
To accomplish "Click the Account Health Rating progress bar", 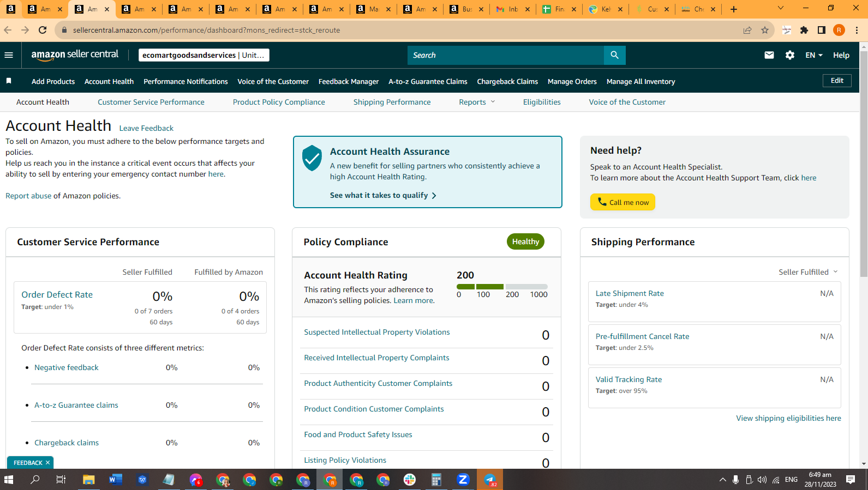I will 502,287.
